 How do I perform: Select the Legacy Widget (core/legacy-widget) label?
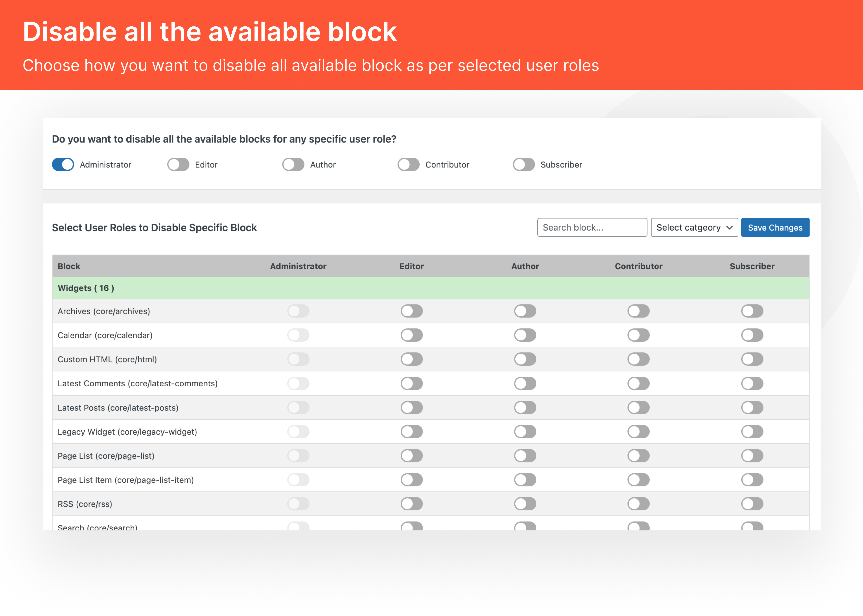[x=127, y=432]
